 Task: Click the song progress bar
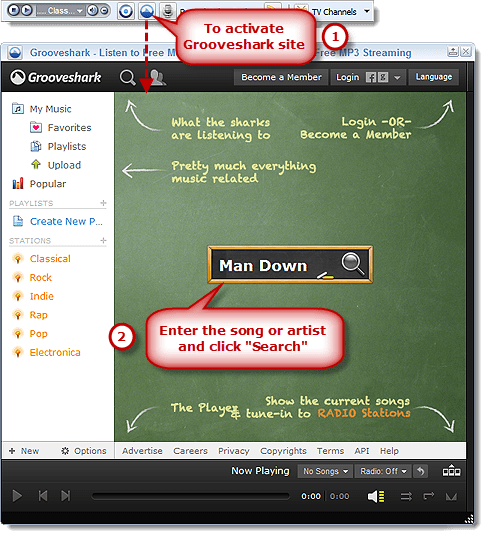click(x=190, y=497)
